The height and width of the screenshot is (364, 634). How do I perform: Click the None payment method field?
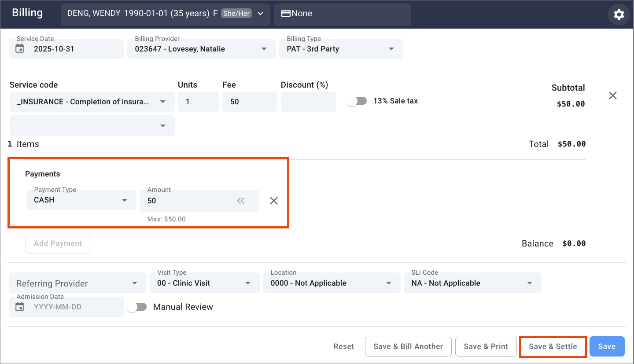[343, 14]
